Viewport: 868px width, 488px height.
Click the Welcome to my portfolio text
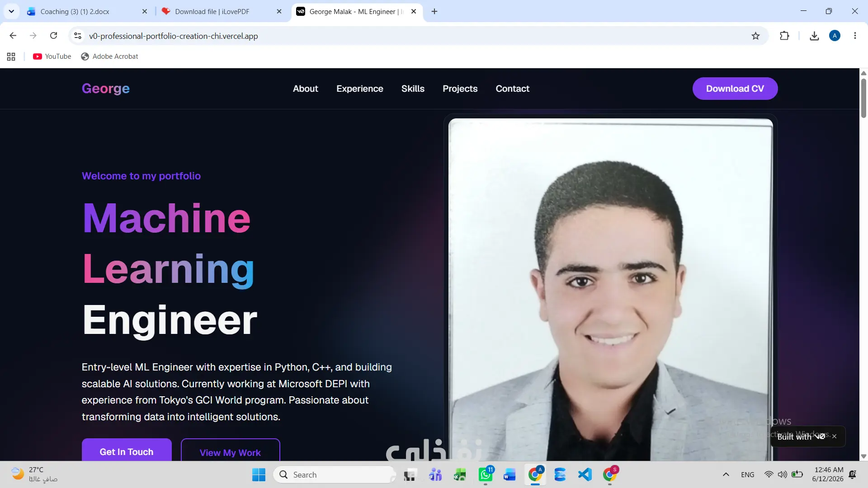(x=141, y=176)
